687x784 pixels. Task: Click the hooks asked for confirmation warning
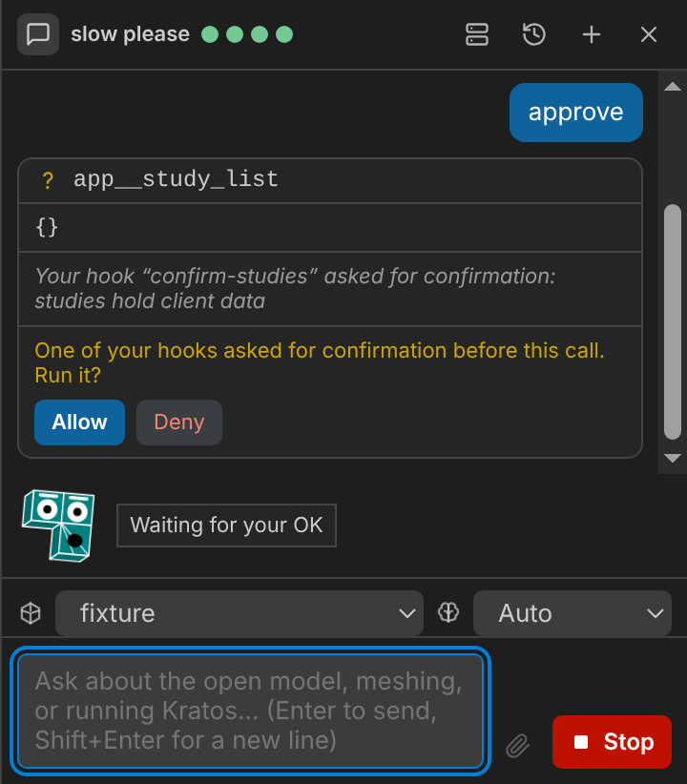click(x=320, y=362)
